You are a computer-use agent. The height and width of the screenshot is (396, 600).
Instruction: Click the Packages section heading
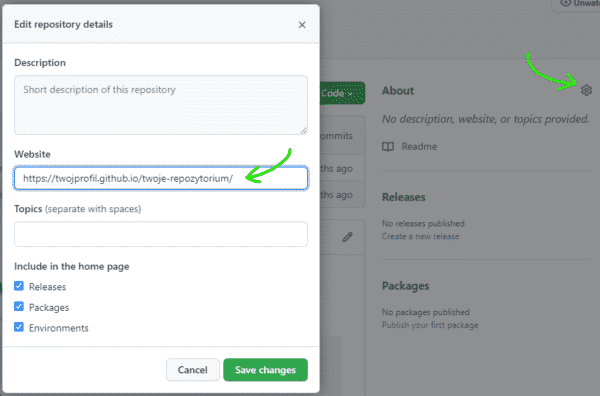406,286
